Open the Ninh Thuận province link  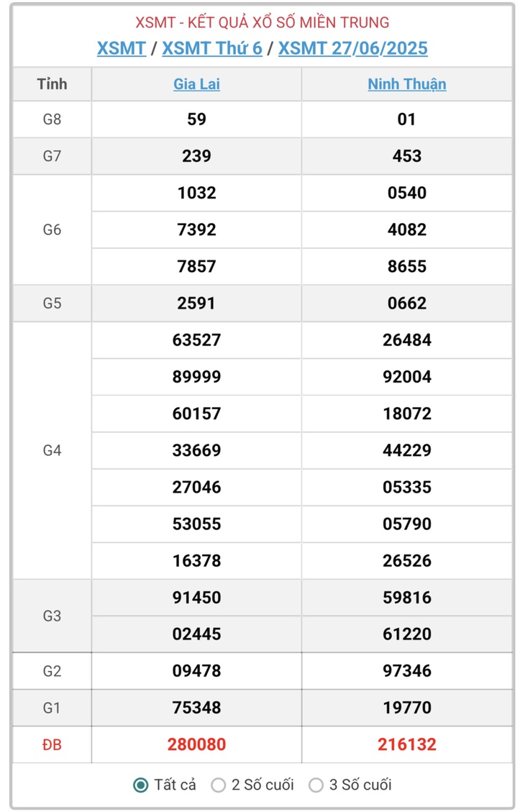click(407, 84)
